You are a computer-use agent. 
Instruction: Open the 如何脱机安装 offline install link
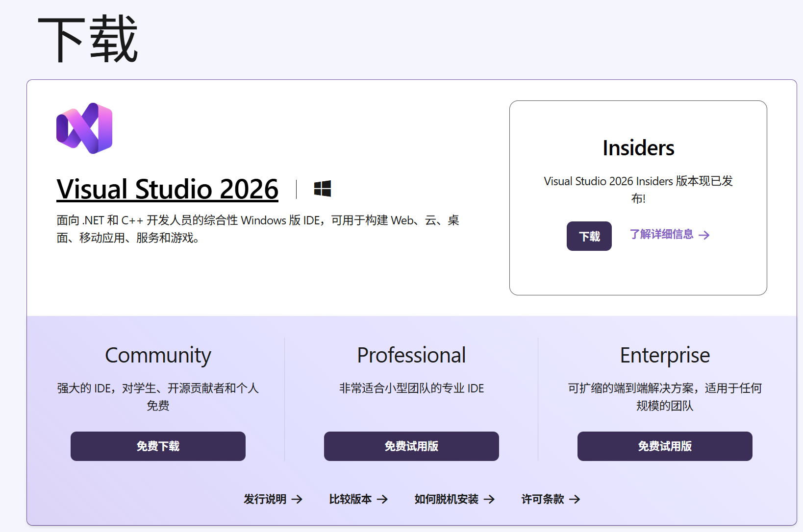[447, 499]
